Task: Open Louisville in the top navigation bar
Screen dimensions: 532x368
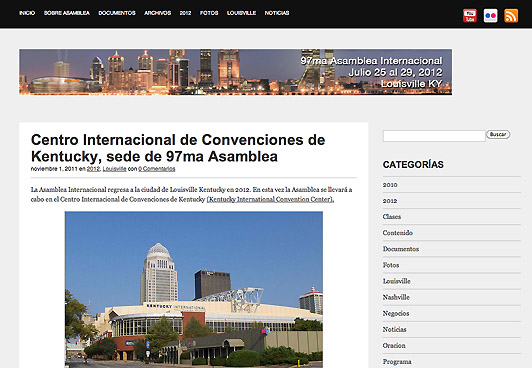Action: 242,13
